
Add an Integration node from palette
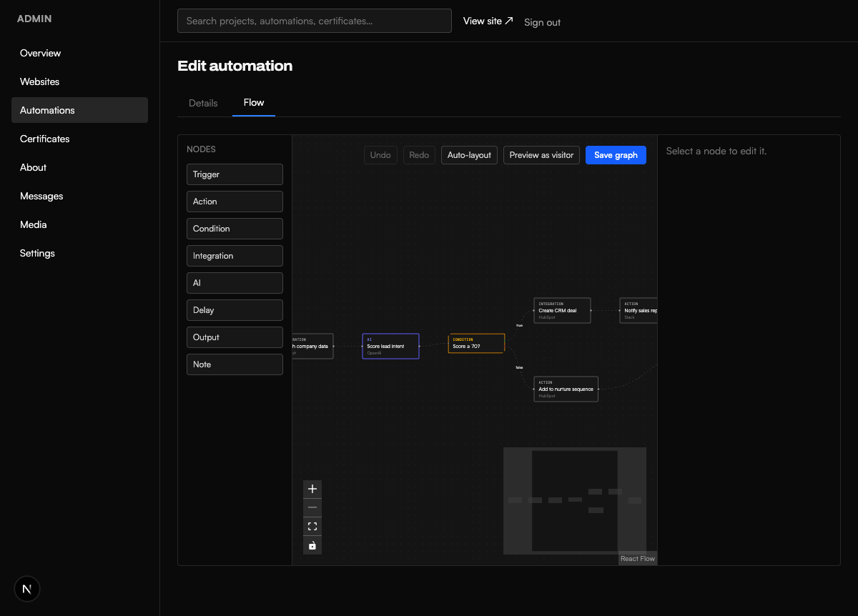point(235,256)
